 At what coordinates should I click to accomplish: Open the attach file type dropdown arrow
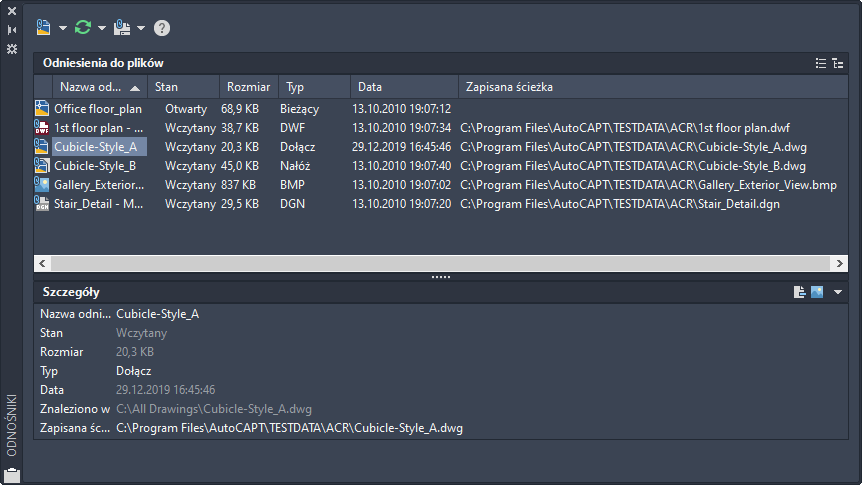tap(62, 28)
